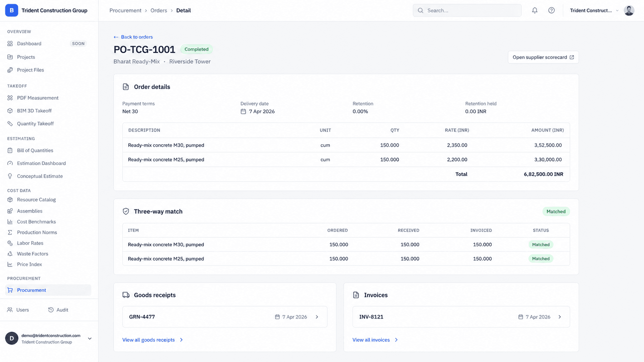
Task: Open Bill of Quantities in sidebar
Action: pos(48,150)
